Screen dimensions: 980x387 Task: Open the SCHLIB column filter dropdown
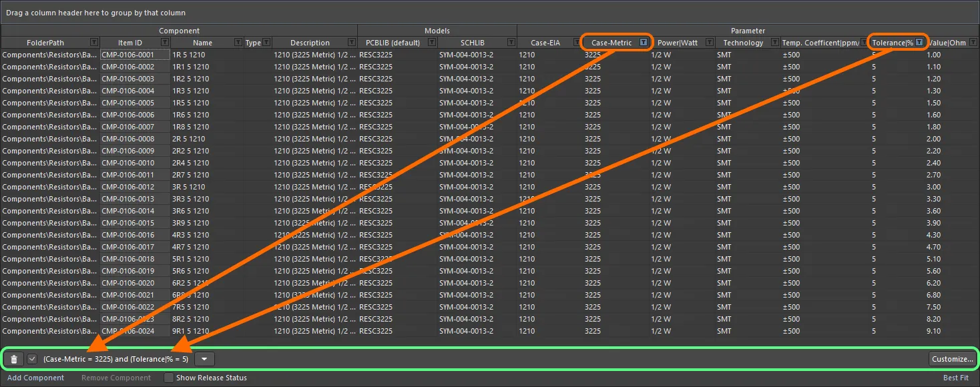511,43
